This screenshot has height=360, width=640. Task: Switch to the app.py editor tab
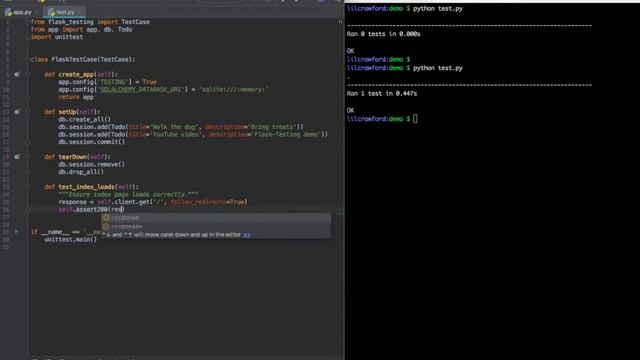(x=19, y=12)
